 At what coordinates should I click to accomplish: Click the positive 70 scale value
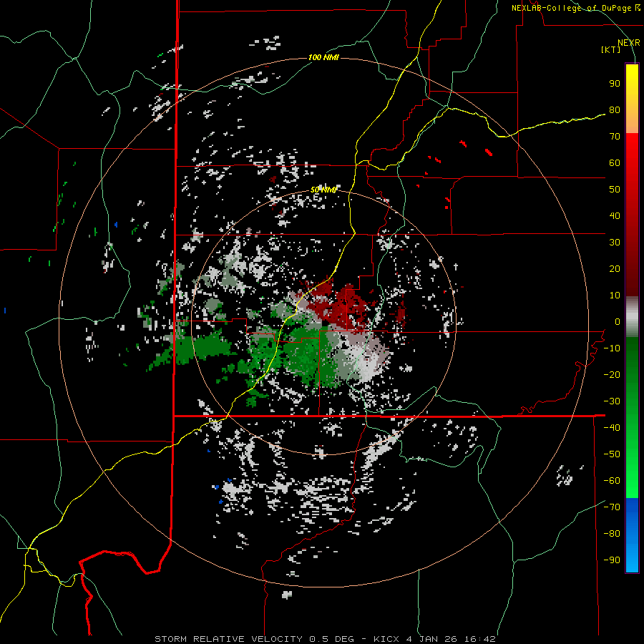(615, 137)
